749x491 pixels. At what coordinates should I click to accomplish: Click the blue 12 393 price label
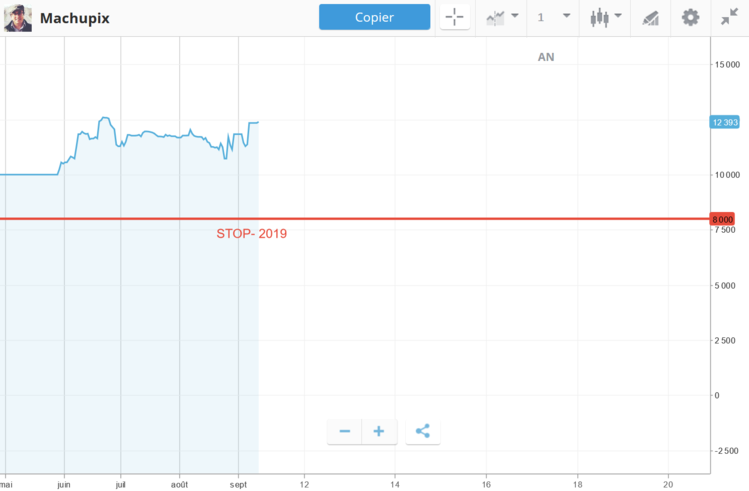723,122
